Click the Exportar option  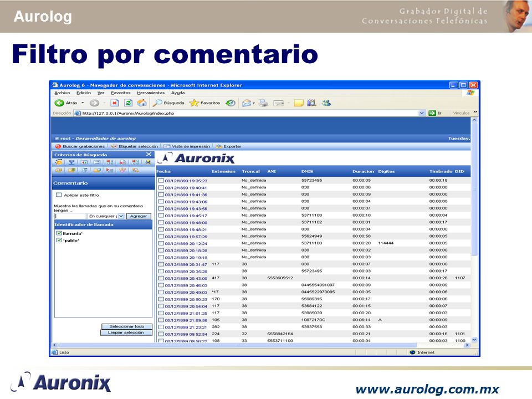tap(228, 146)
